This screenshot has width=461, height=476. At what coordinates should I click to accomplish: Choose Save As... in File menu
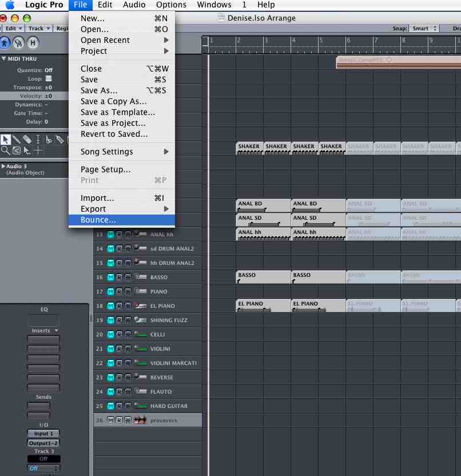click(x=122, y=90)
